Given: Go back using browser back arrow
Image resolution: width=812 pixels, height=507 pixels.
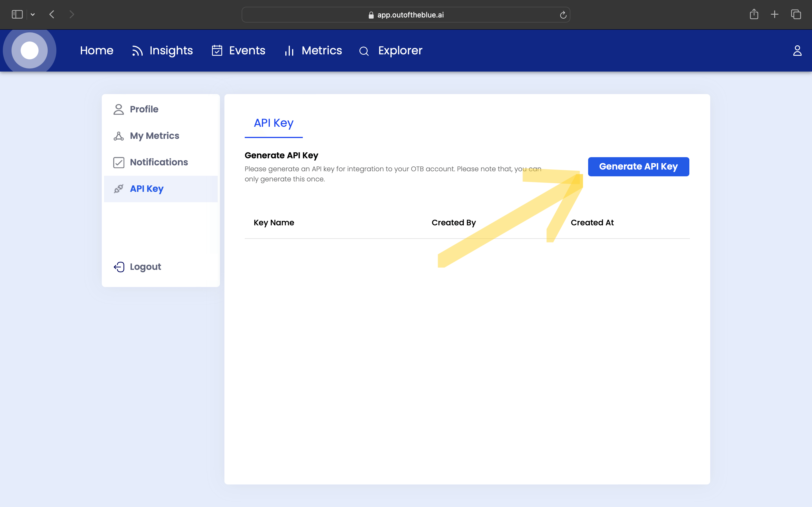Looking at the screenshot, I should (x=52, y=14).
